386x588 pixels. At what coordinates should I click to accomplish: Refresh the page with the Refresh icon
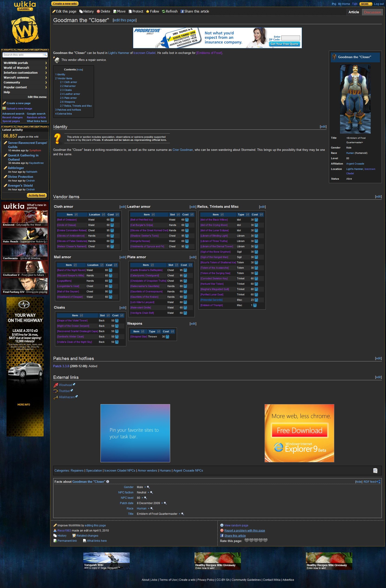click(163, 11)
